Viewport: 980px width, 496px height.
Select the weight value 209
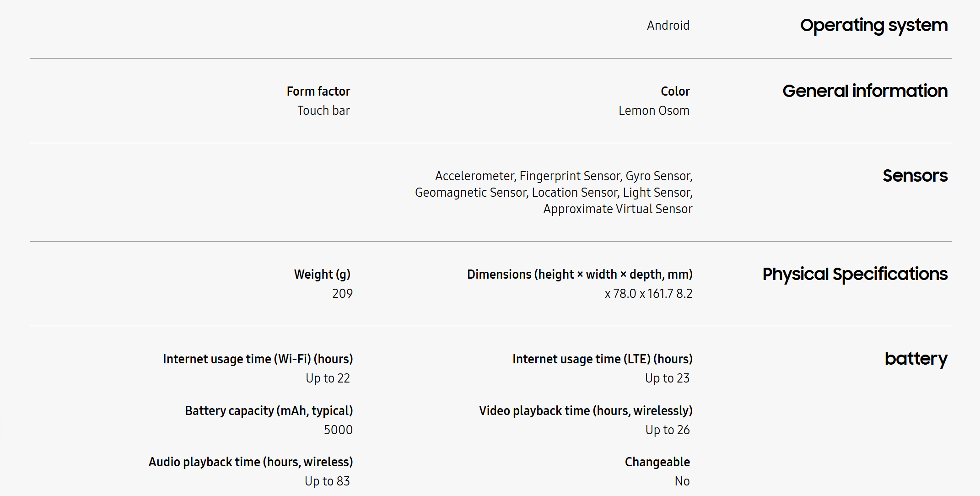pyautogui.click(x=342, y=294)
